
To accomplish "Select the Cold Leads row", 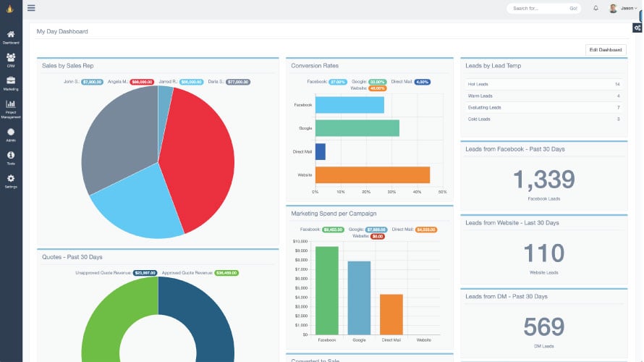I will (x=543, y=119).
